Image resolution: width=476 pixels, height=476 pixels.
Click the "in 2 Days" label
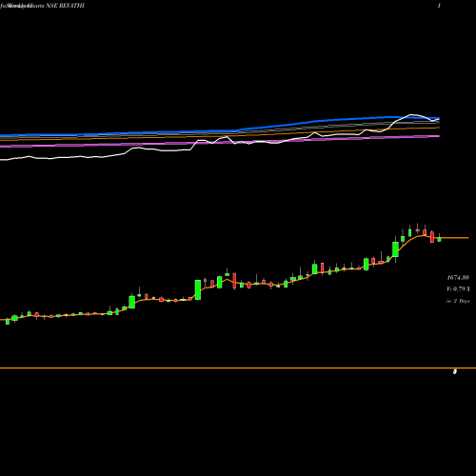[458, 301]
